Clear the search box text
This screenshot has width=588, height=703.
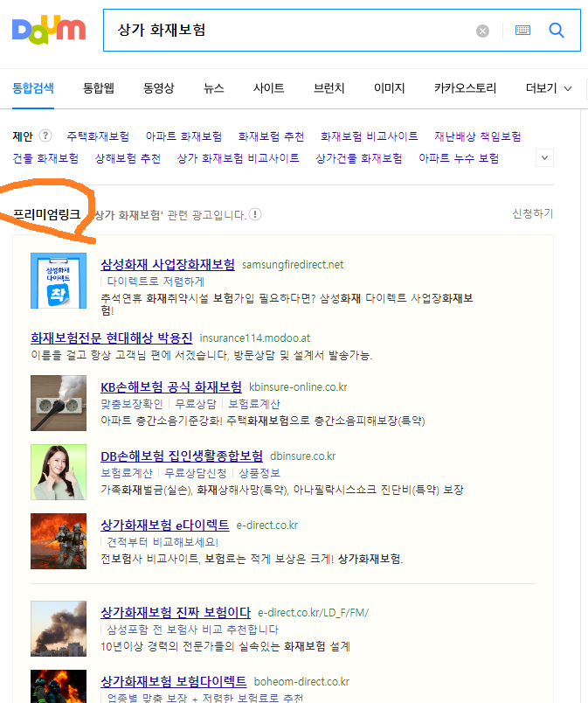pos(482,31)
